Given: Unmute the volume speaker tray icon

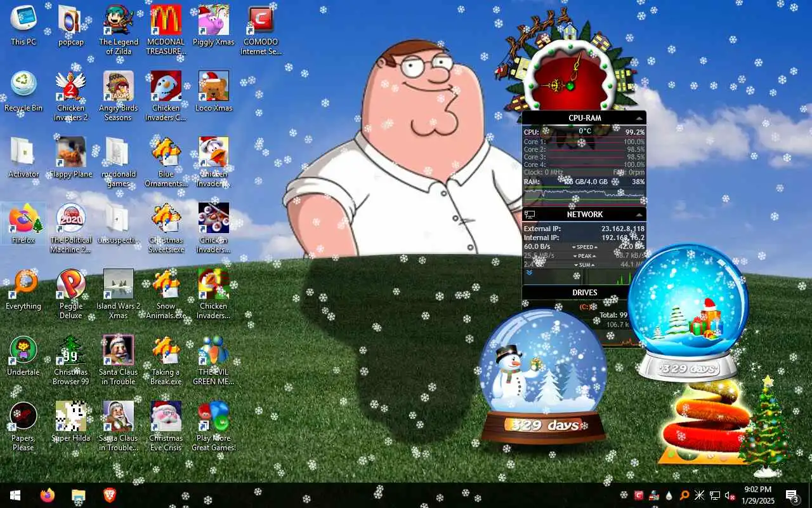Looking at the screenshot, I should (730, 495).
